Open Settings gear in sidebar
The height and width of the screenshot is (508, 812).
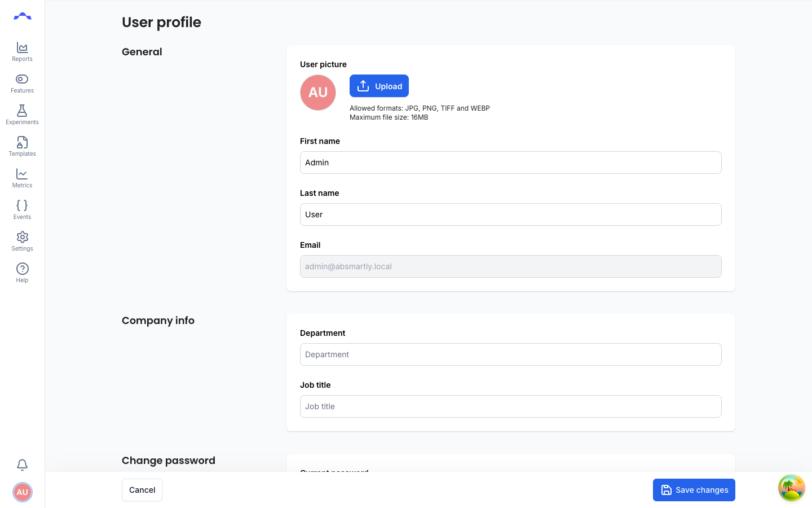click(22, 242)
